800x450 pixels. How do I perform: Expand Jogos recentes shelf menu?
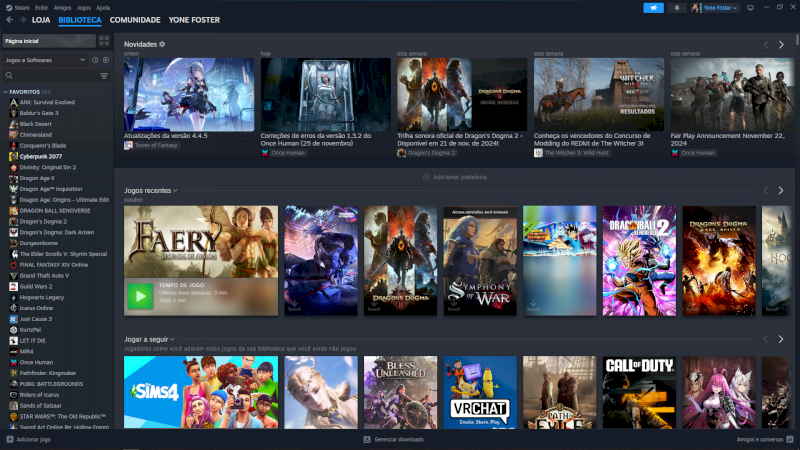(x=175, y=191)
